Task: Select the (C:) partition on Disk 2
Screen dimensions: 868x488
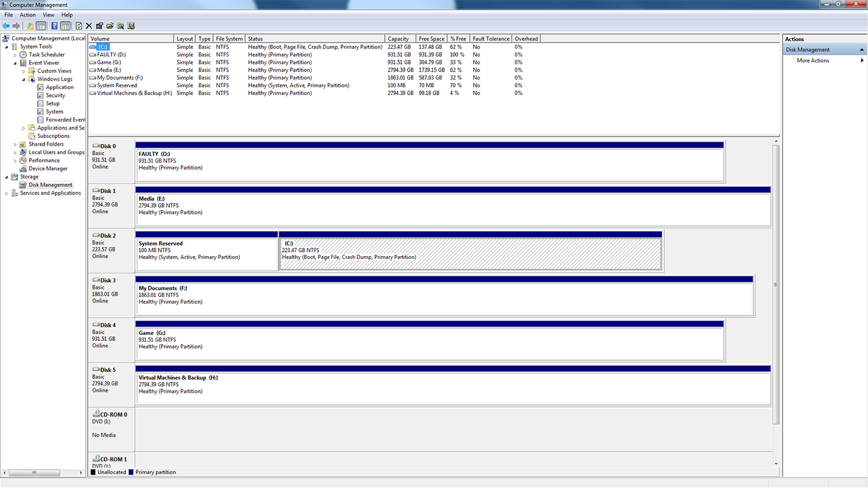Action: tap(471, 251)
